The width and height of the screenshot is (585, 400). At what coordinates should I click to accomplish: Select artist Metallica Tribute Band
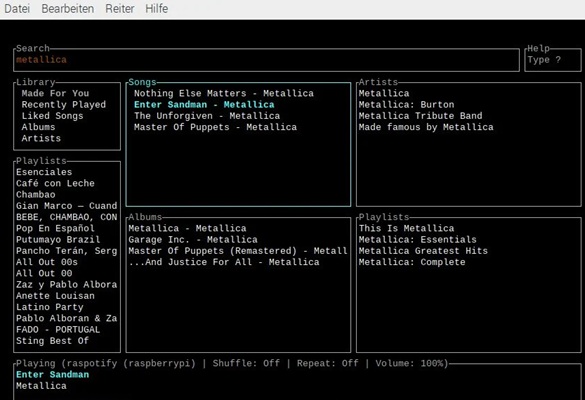pos(420,116)
